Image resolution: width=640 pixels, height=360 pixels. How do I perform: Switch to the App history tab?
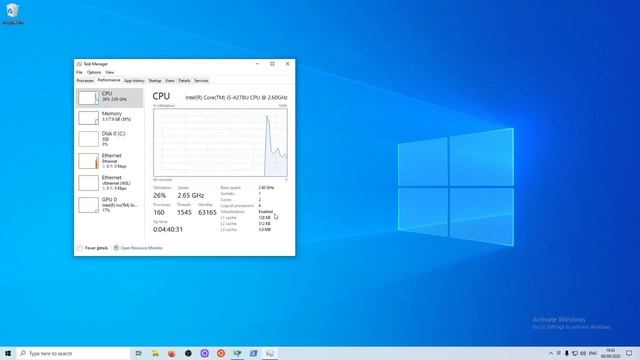pos(134,81)
